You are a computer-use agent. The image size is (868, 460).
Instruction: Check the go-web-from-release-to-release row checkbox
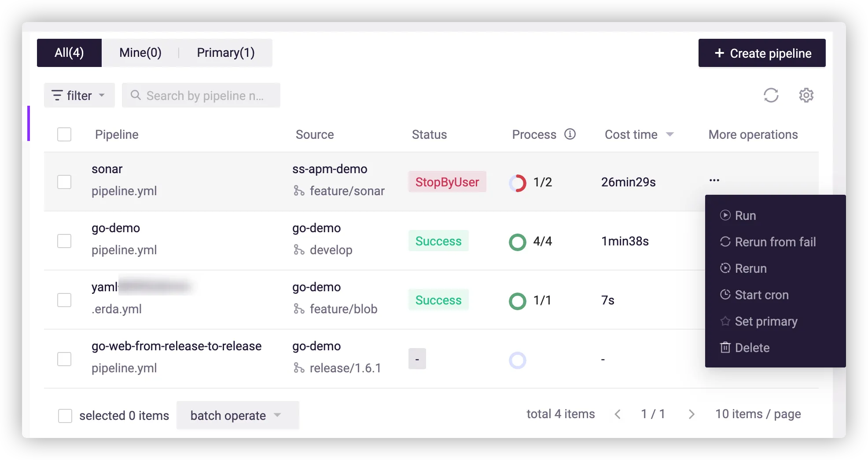[x=64, y=359]
